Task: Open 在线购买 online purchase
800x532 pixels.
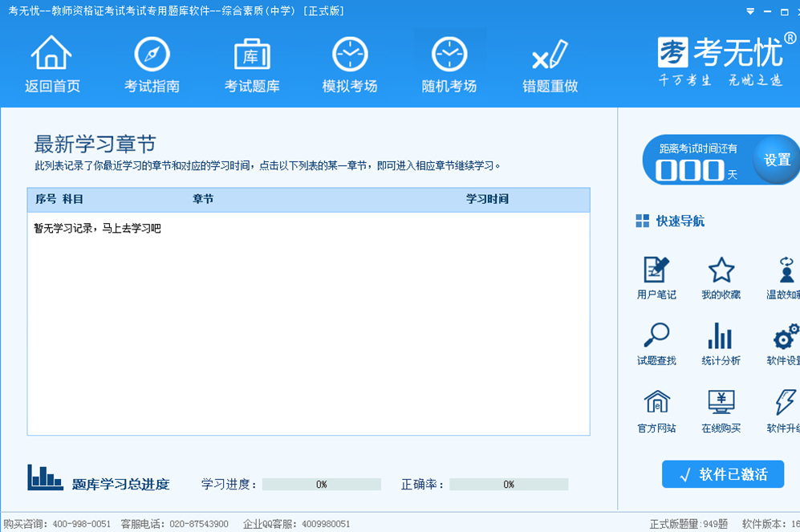Action: 721,402
